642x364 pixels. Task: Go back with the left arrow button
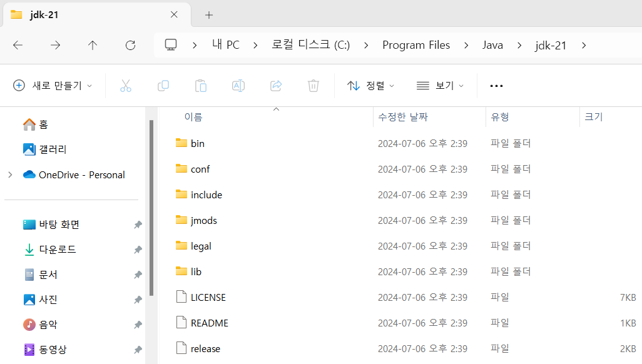tap(18, 45)
